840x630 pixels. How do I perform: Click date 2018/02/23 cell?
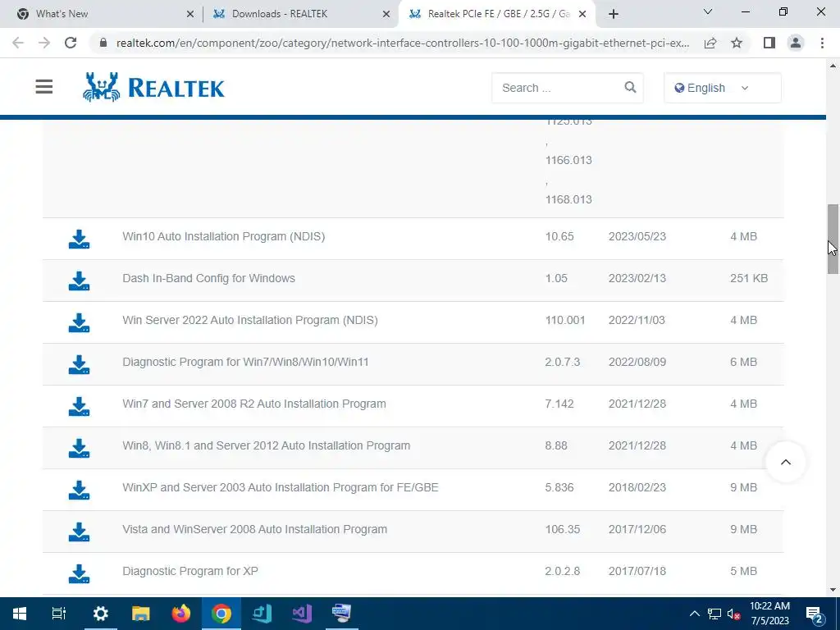click(637, 487)
